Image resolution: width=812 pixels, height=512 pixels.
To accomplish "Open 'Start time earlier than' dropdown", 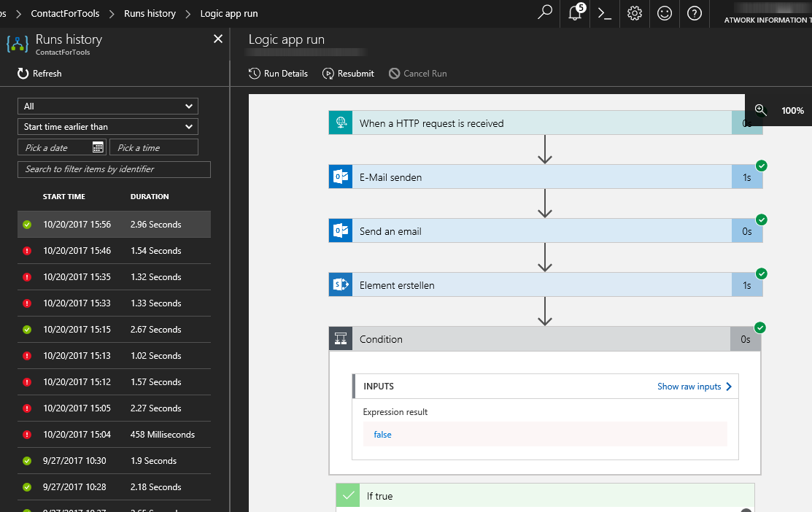I will [107, 127].
